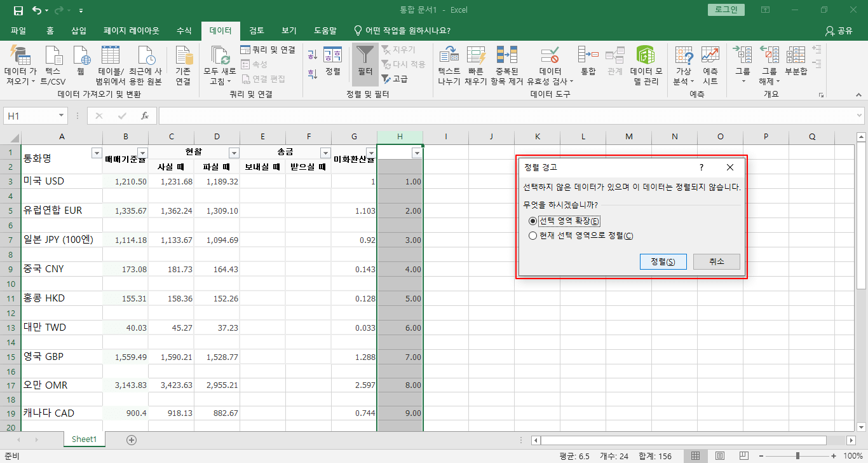The width and height of the screenshot is (868, 463).
Task: Choose 'Sort current selection' (현재 선택 영역으로 정렬)
Action: tap(581, 236)
